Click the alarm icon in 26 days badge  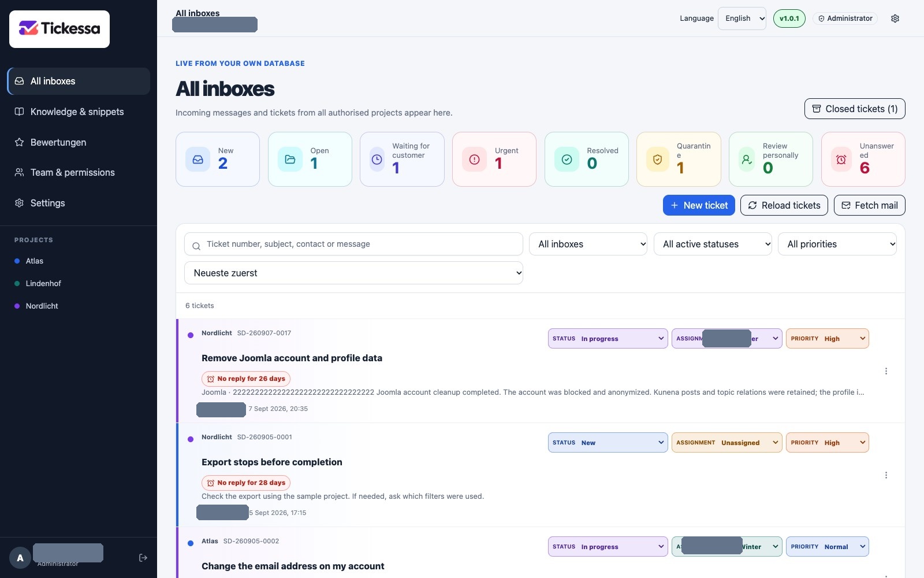[211, 379]
